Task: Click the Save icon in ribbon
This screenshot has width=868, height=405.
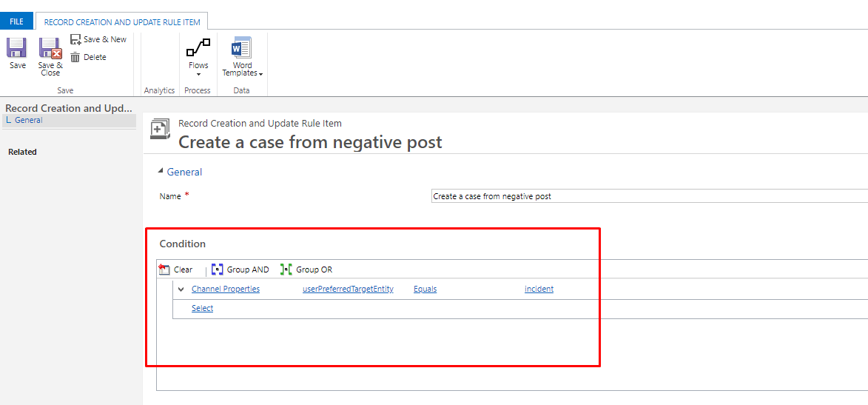Action: coord(17,49)
